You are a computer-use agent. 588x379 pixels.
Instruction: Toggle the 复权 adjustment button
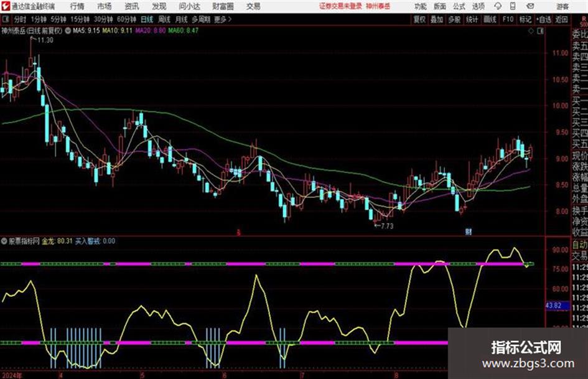point(419,19)
